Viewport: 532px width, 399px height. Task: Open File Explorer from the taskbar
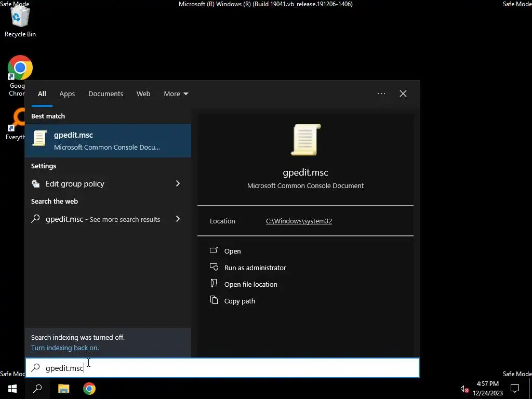pyautogui.click(x=63, y=389)
